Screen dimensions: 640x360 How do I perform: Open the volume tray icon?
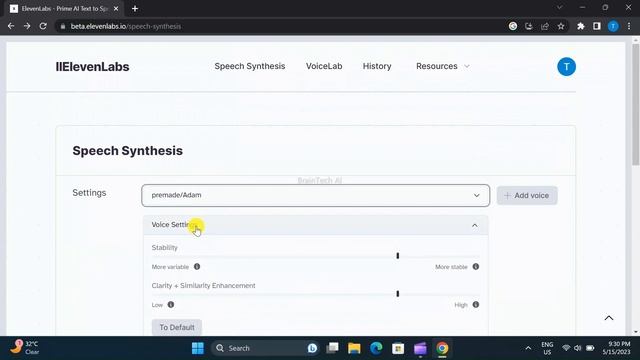point(578,348)
